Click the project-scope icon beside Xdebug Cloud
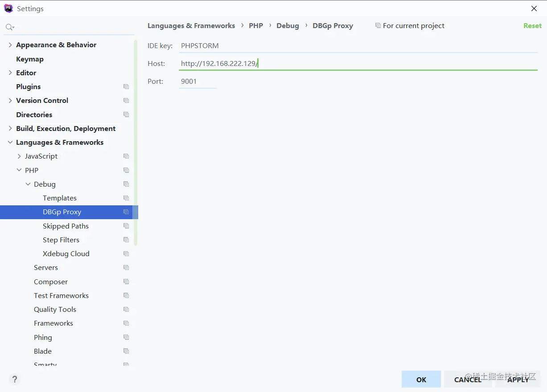Screen dimensions: 547x392 pos(126,254)
